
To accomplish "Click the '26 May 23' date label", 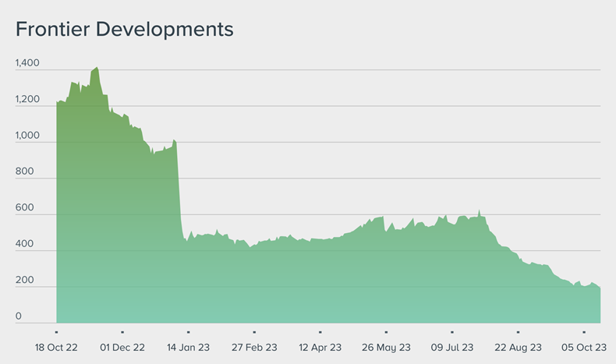I will (386, 348).
